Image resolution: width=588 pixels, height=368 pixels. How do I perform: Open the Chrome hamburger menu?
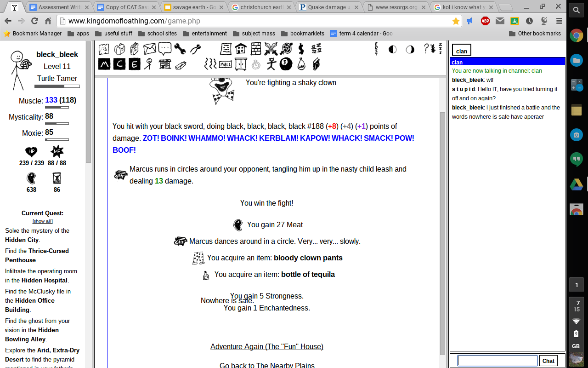(x=559, y=21)
